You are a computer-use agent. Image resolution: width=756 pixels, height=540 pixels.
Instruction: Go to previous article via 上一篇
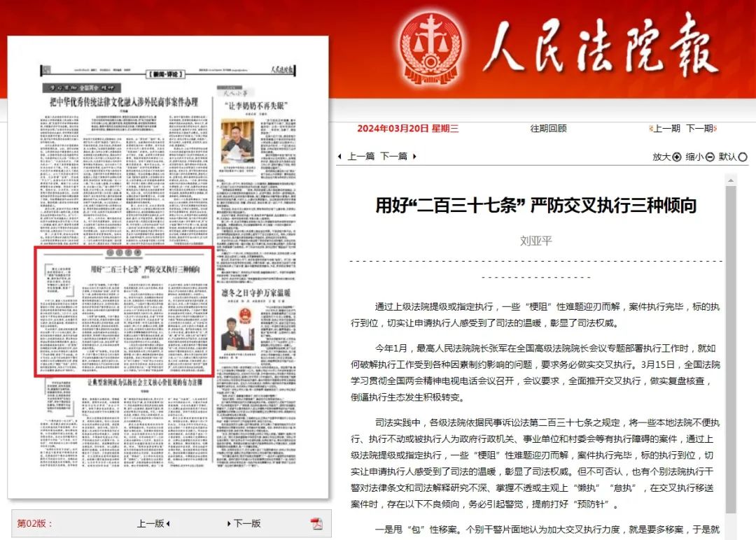click(361, 157)
